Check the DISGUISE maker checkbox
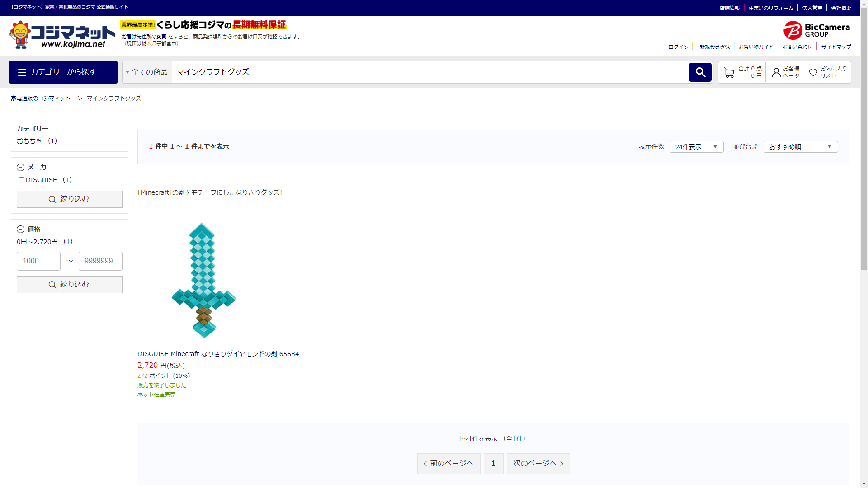 [21, 180]
